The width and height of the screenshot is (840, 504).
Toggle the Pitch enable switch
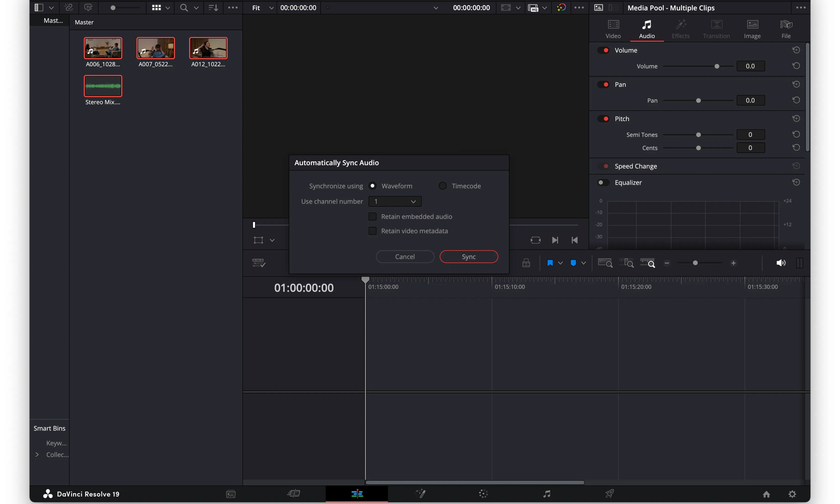tap(603, 119)
